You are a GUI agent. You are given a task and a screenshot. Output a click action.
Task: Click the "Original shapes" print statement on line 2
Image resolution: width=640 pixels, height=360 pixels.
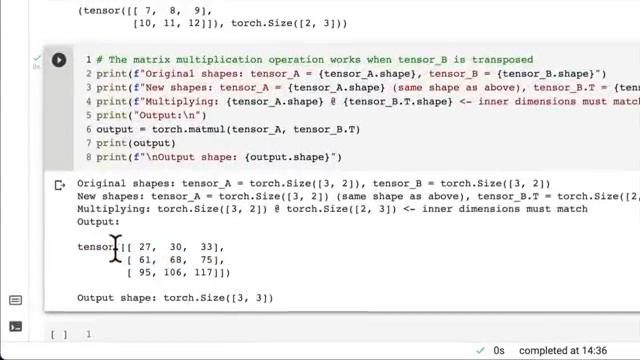(x=351, y=74)
